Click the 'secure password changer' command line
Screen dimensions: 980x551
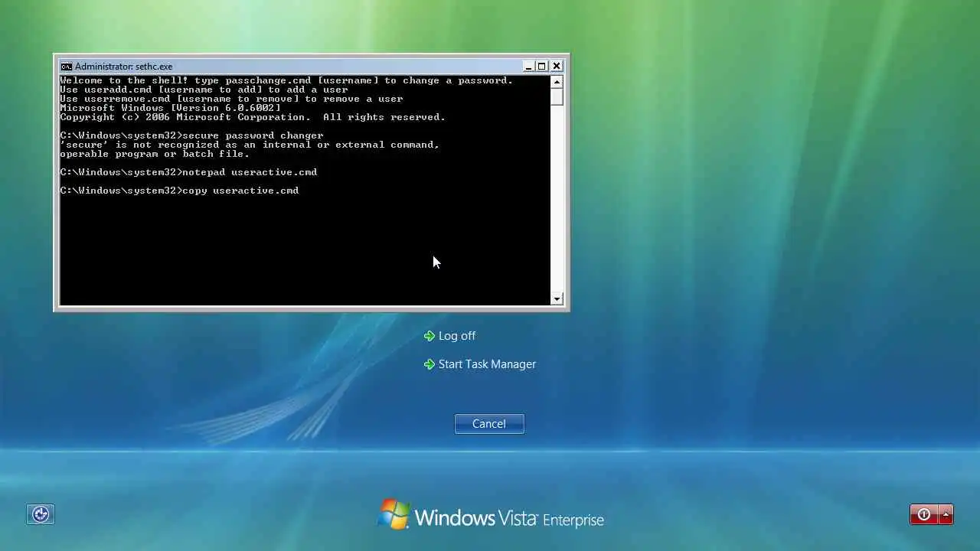click(191, 135)
